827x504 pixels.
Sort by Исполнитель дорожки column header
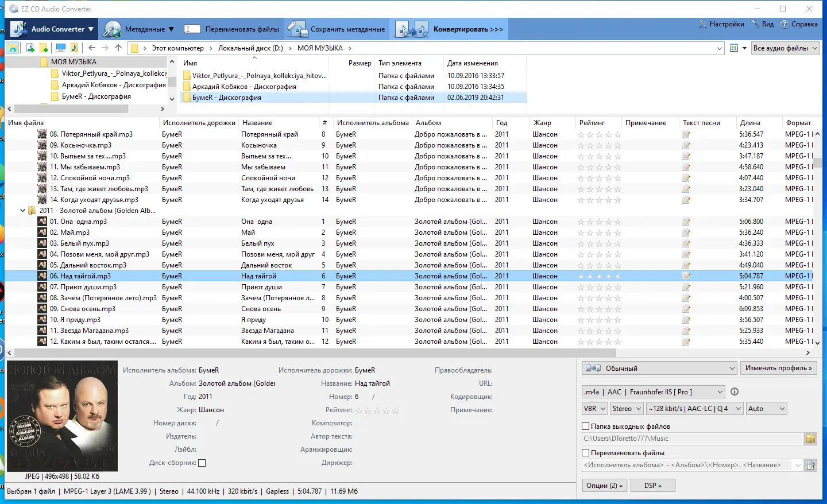(199, 123)
